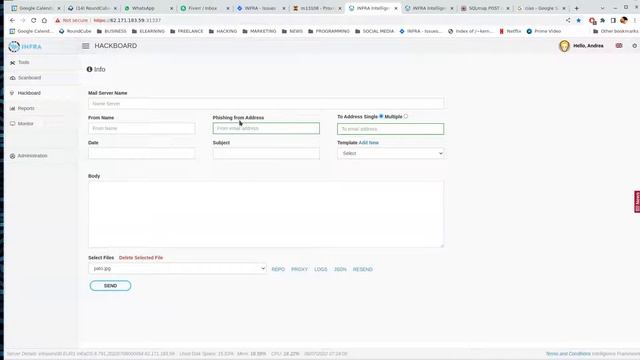
Task: Open the SOCIAL MEDIA bookmarks folder
Action: click(374, 31)
